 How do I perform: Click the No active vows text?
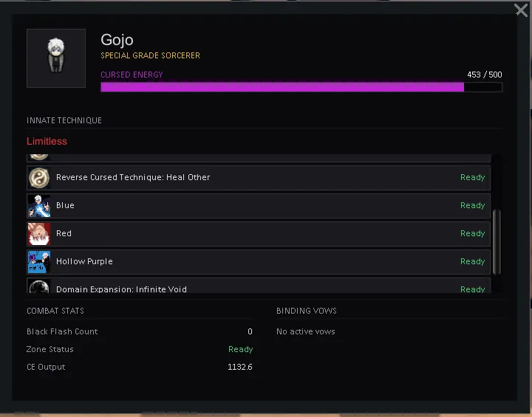click(x=305, y=332)
